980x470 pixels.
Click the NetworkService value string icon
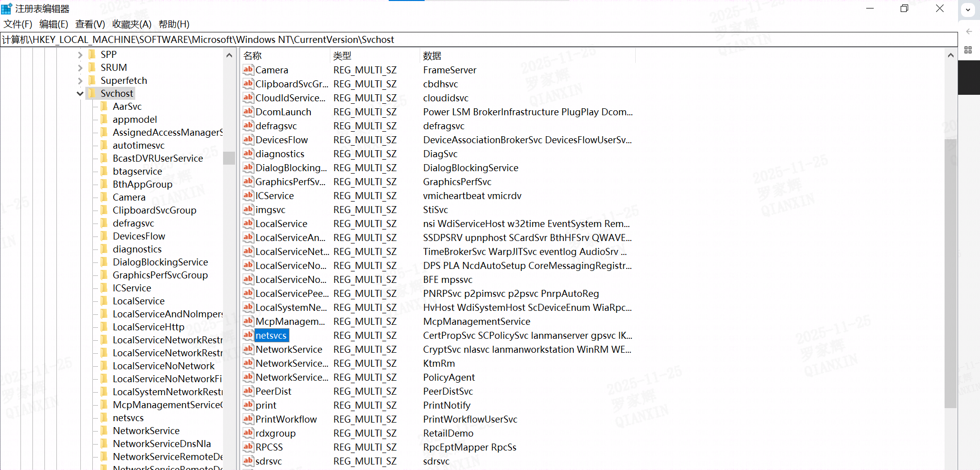coord(248,349)
